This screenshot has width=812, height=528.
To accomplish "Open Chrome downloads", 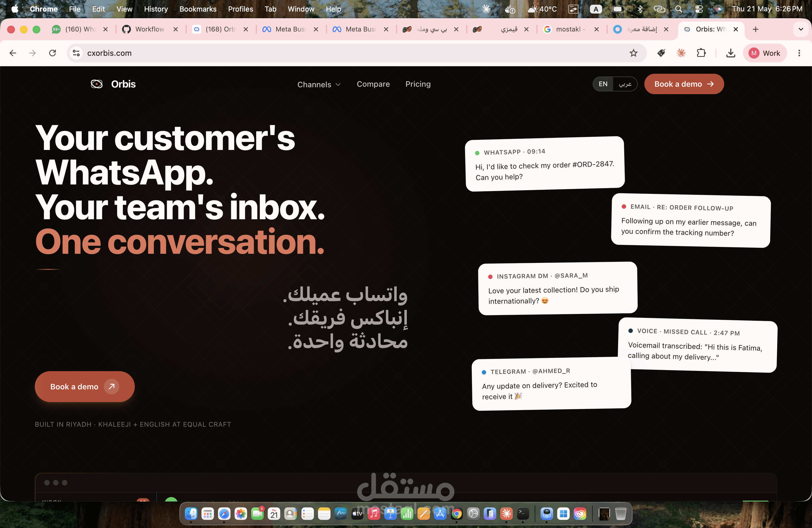I will coord(731,53).
